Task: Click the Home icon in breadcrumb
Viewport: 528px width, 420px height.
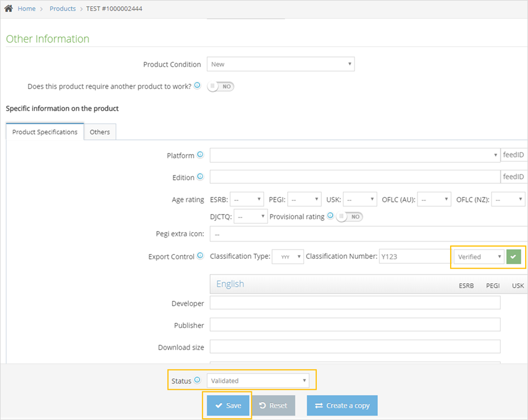Action: 9,9
